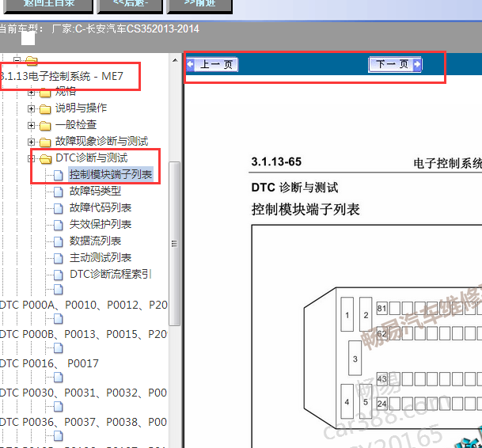Click page icon beside 故障码类型
The height and width of the screenshot is (448, 482).
[x=58, y=192]
